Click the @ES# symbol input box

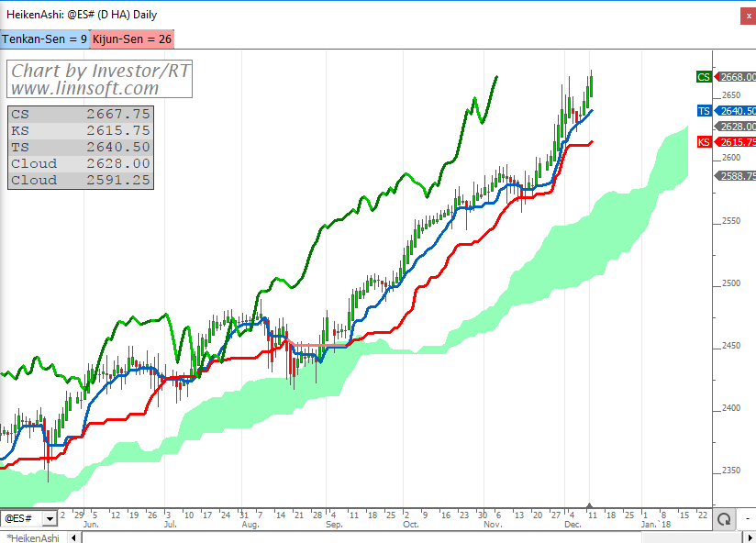pyautogui.click(x=21, y=519)
